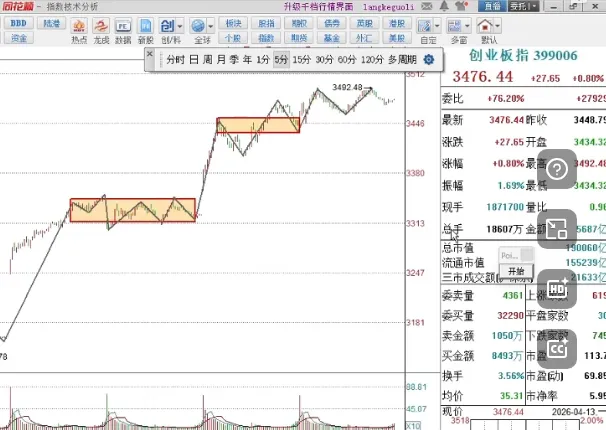Switch chart to 周 weekly period
The width and height of the screenshot is (606, 430).
pos(208,59)
